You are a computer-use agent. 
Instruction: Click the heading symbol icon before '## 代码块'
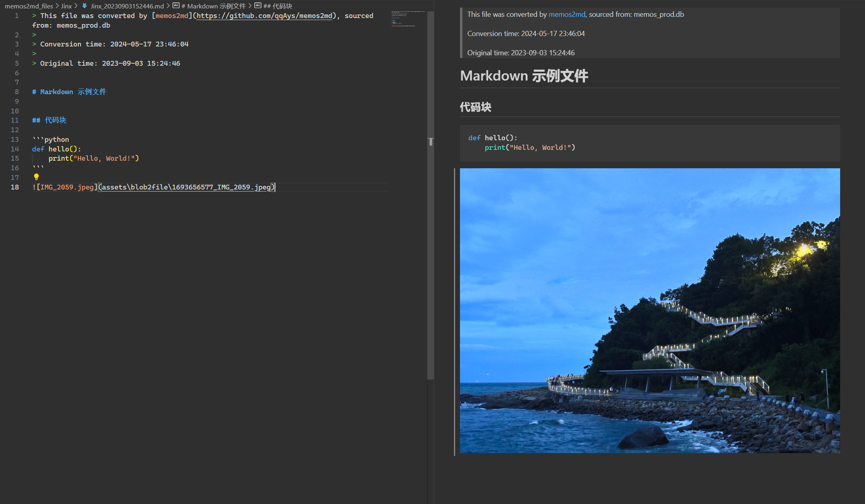(258, 6)
